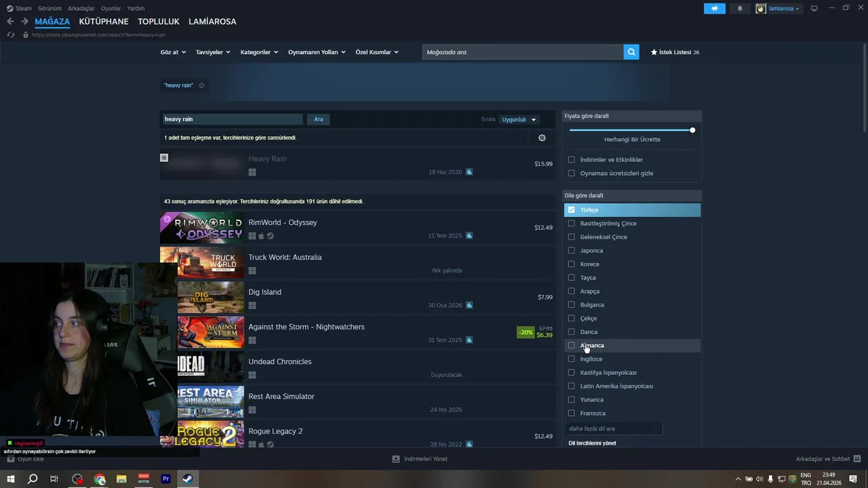
Task: Click the Windows platform icon under Heavy Rain
Action: click(x=252, y=172)
